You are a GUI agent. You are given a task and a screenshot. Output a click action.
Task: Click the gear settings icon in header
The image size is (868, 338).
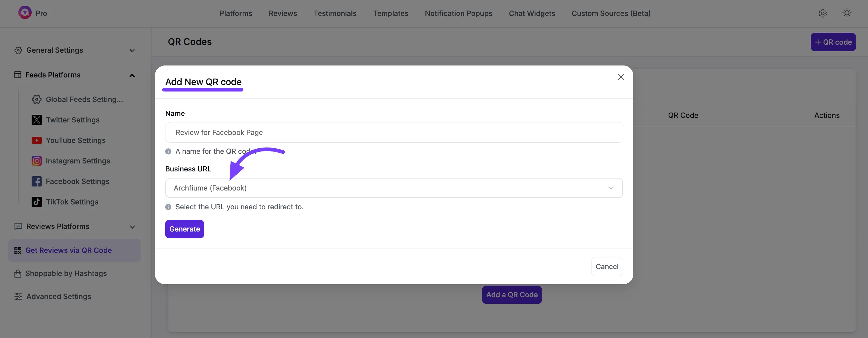pos(822,13)
